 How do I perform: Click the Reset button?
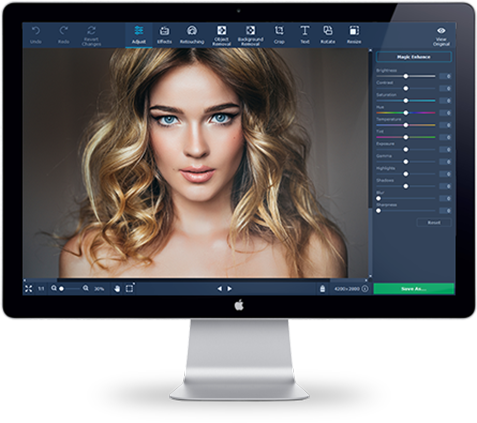click(434, 222)
